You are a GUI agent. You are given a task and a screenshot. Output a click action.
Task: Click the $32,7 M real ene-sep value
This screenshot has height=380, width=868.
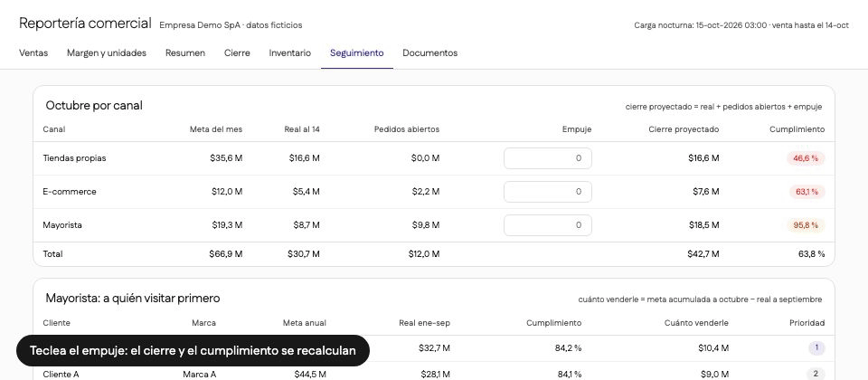[x=435, y=348]
